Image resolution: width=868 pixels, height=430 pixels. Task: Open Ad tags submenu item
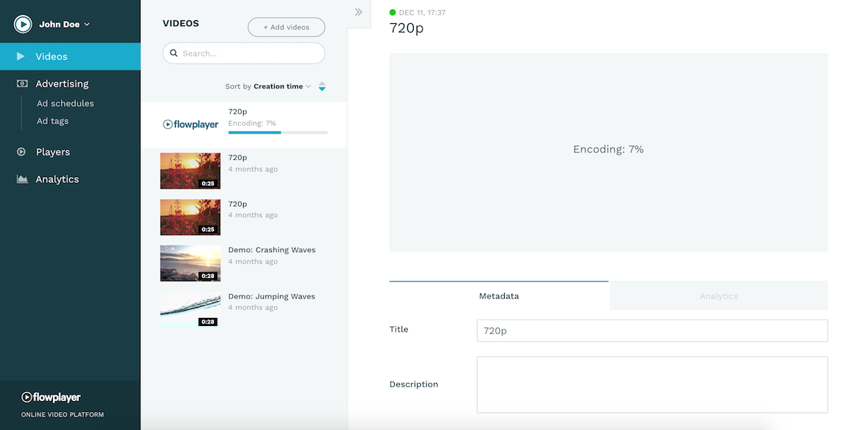pyautogui.click(x=53, y=121)
